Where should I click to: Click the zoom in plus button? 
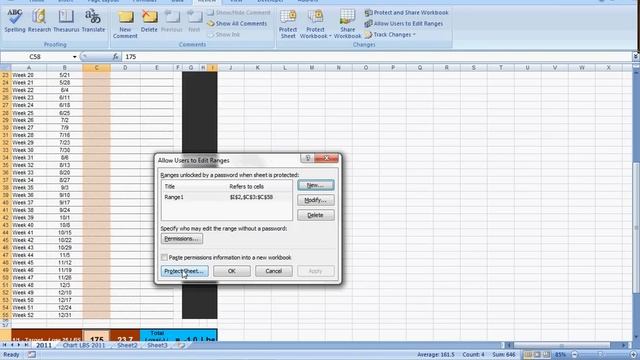(x=633, y=355)
